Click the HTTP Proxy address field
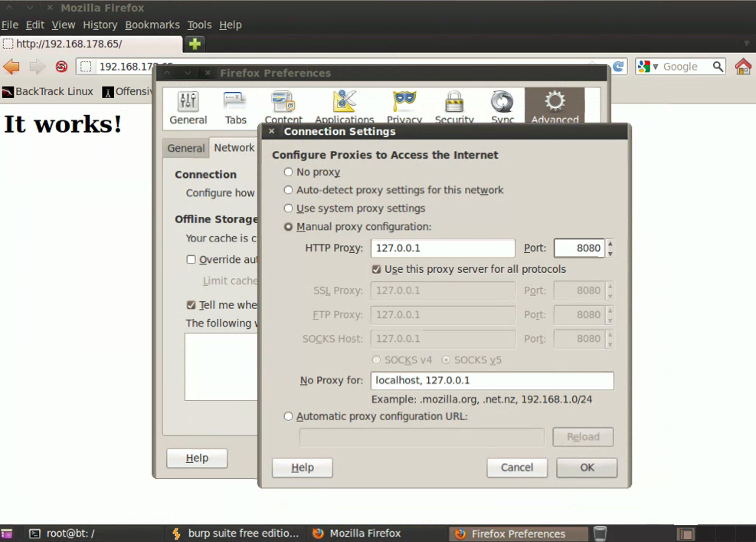This screenshot has height=542, width=756. pyautogui.click(x=443, y=248)
